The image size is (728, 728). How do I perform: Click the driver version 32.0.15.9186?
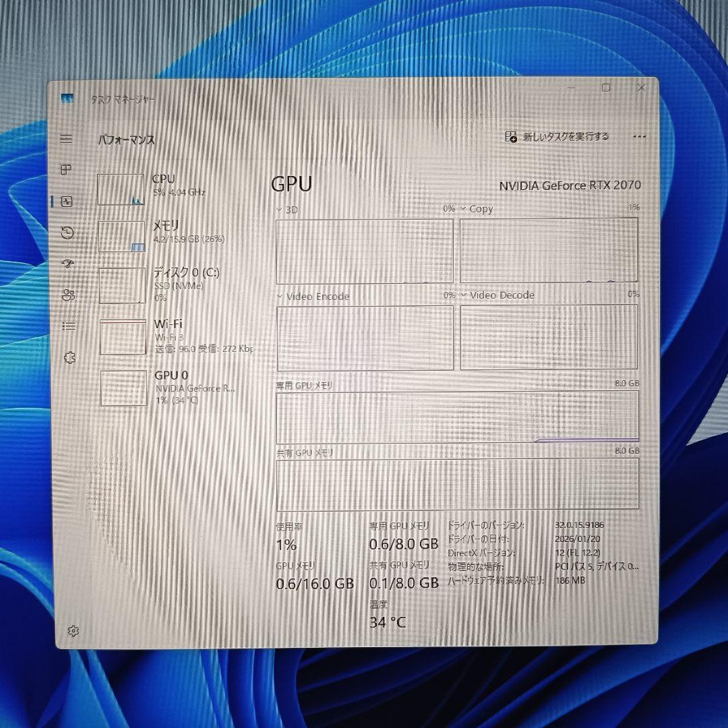click(579, 524)
